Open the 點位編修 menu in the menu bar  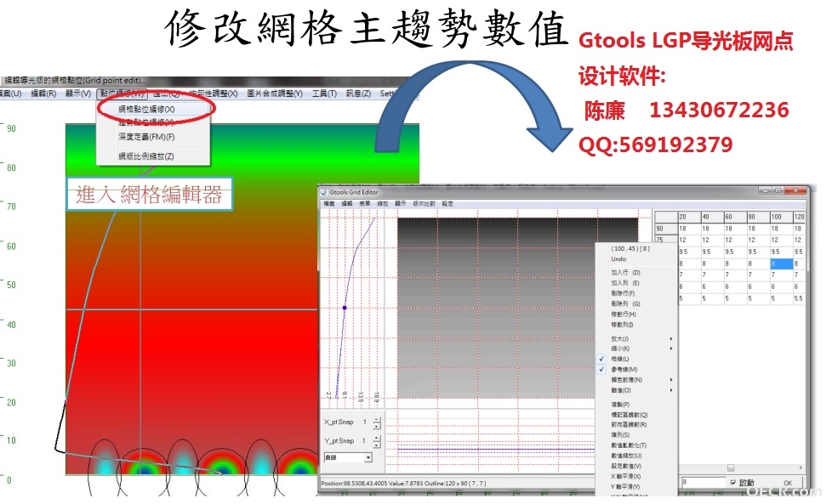pyautogui.click(x=122, y=93)
